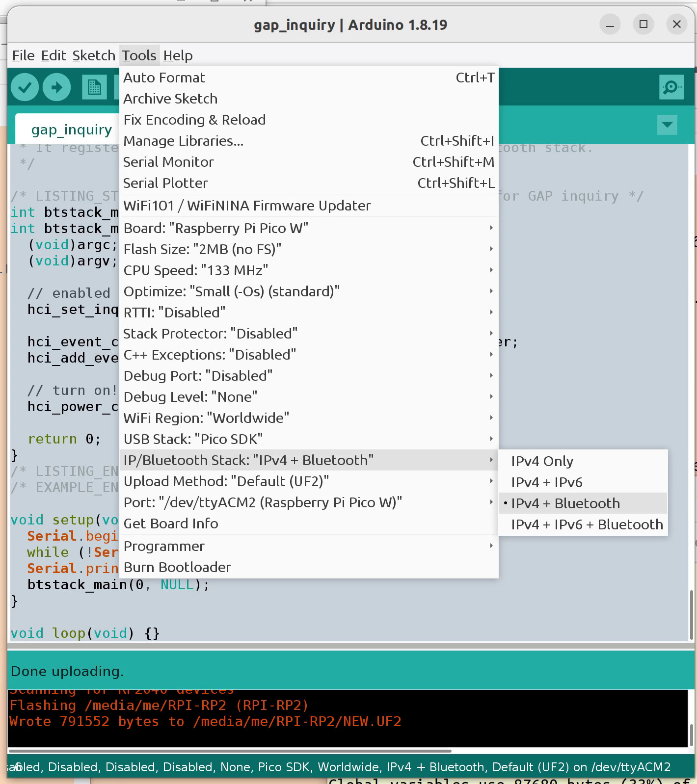Screen dimensions: 697x784
Task: Open the File menu
Action: click(x=23, y=55)
